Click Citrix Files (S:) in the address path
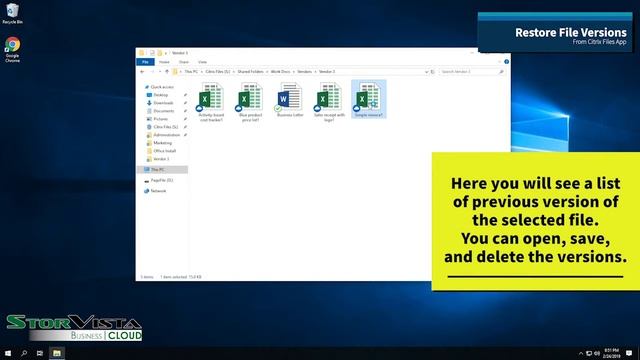Viewport: 640px width, 360px height. pos(218,72)
